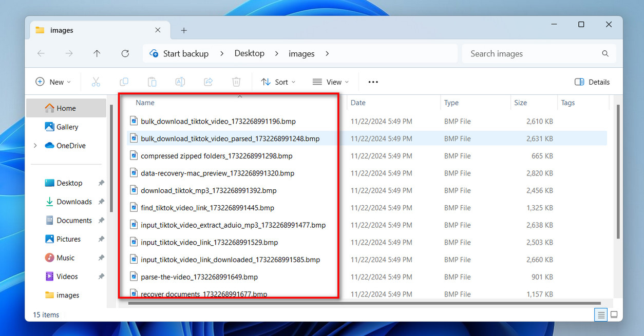Switch to details list view icon

click(x=600, y=314)
